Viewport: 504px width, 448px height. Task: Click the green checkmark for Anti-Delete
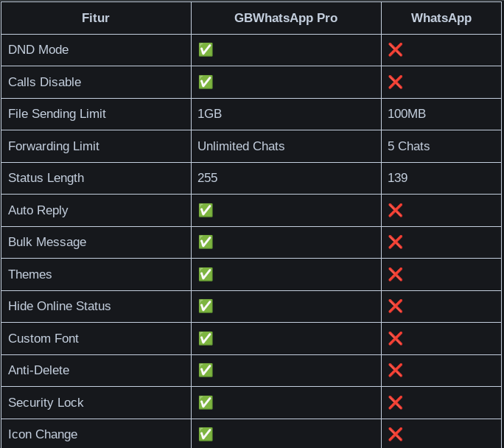(x=206, y=371)
